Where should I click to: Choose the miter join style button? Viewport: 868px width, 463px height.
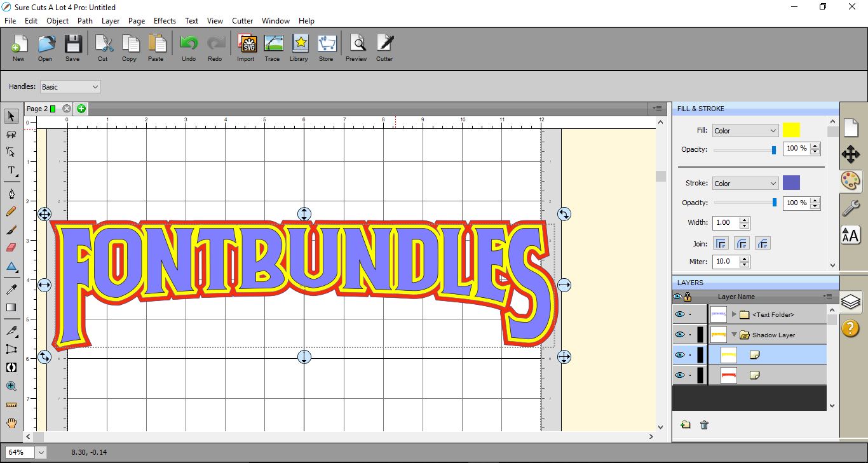point(721,243)
